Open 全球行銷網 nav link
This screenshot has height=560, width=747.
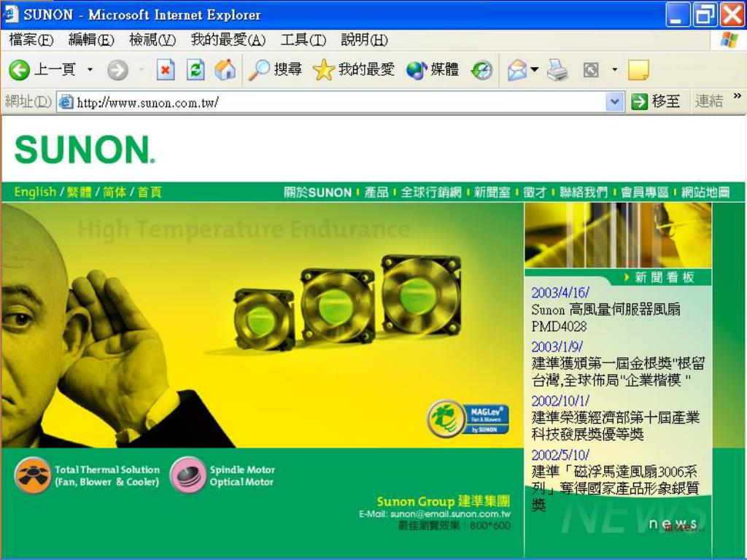(431, 192)
